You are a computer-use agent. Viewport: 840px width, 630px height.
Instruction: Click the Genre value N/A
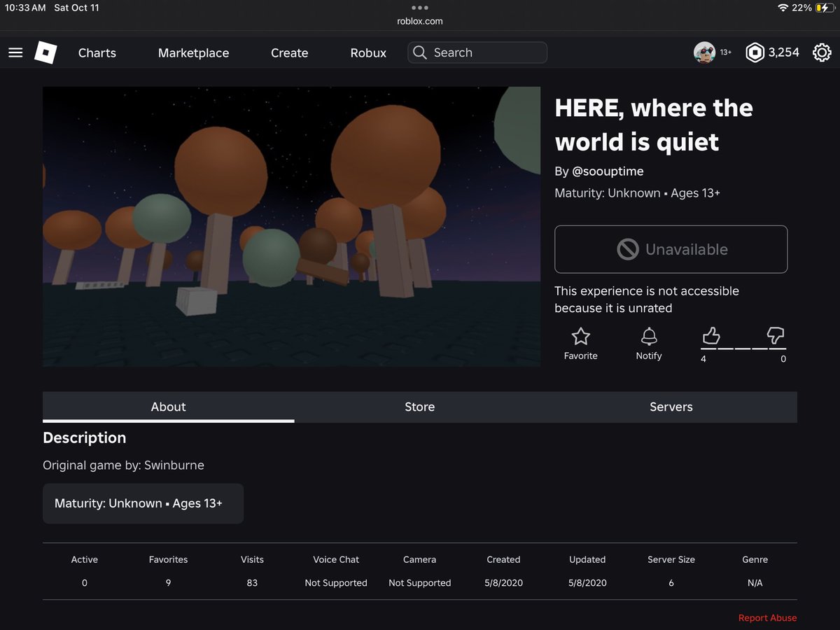click(x=755, y=582)
